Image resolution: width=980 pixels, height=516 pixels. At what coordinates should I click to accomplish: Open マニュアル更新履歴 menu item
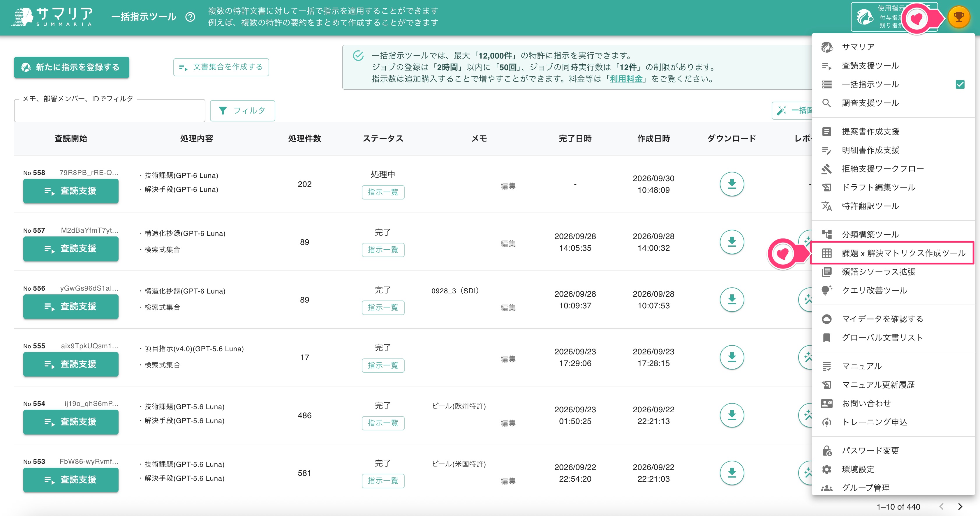point(893,385)
